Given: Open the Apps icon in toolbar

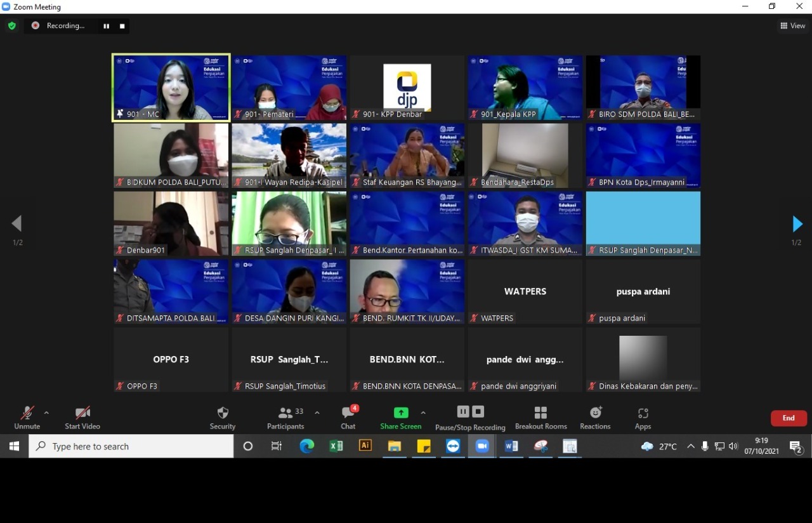Looking at the screenshot, I should [643, 413].
